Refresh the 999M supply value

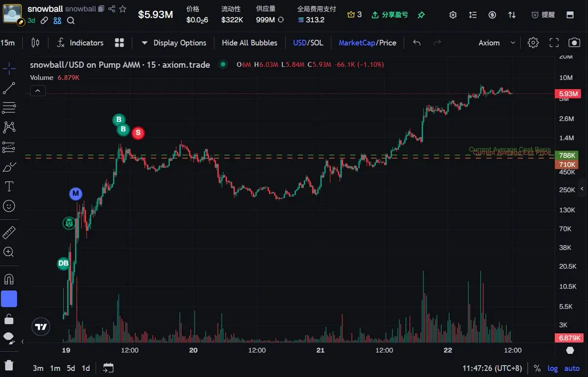point(281,20)
